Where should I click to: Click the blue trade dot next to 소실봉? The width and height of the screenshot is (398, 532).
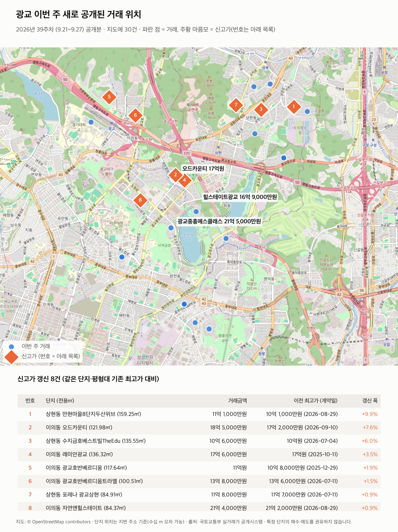(x=307, y=111)
